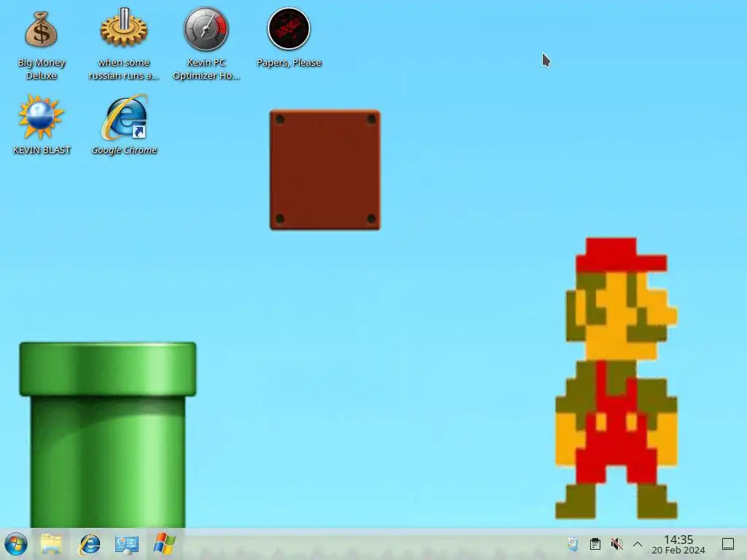This screenshot has height=560, width=747.
Task: Open the 14:35 clock calendar
Action: tap(678, 544)
